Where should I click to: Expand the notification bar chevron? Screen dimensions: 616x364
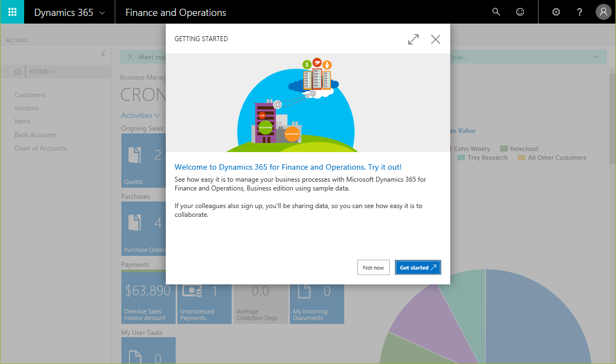(596, 57)
